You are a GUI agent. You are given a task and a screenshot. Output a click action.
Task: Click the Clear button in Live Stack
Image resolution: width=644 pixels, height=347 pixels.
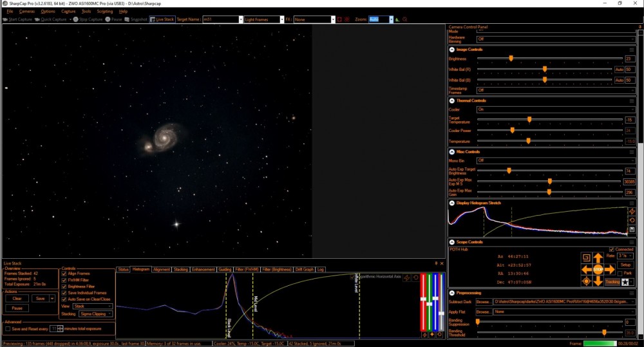pos(17,299)
